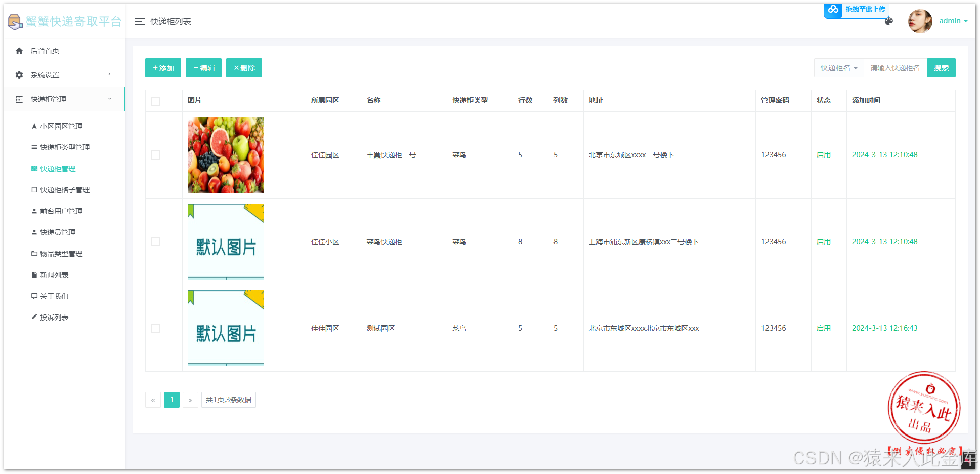Click the platform logo icon

[x=15, y=21]
